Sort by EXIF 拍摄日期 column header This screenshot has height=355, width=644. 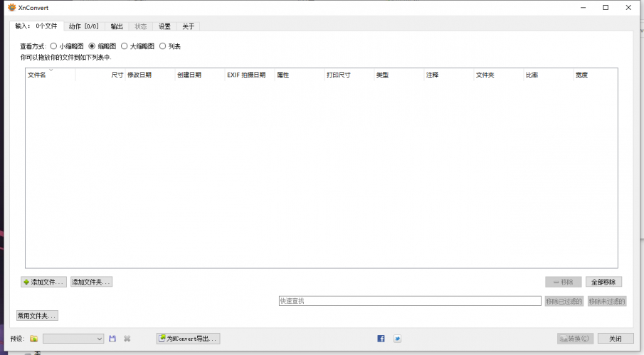pyautogui.click(x=250, y=75)
